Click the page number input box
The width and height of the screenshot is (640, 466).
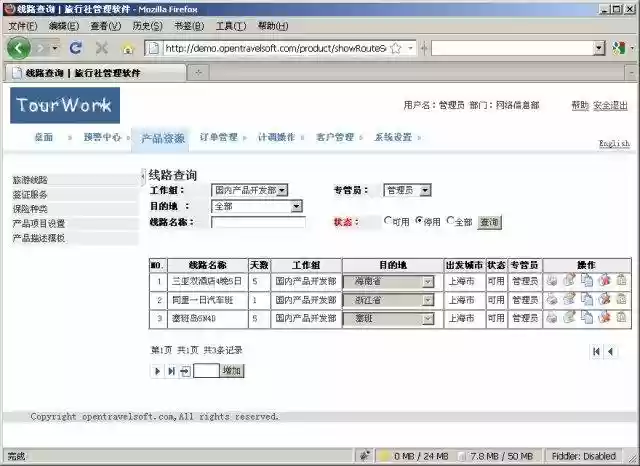tap(206, 371)
